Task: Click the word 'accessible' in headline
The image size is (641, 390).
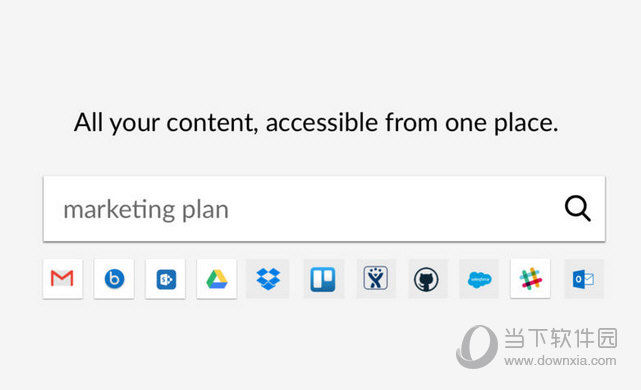Action: [x=322, y=122]
